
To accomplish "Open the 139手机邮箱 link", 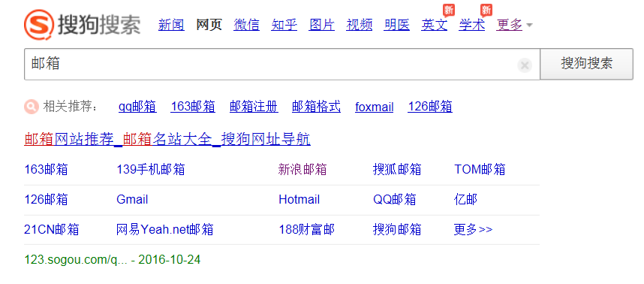I will point(151,169).
